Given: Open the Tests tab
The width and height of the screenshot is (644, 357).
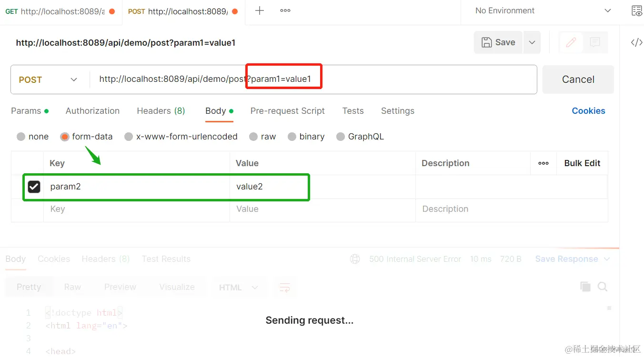Looking at the screenshot, I should point(353,111).
